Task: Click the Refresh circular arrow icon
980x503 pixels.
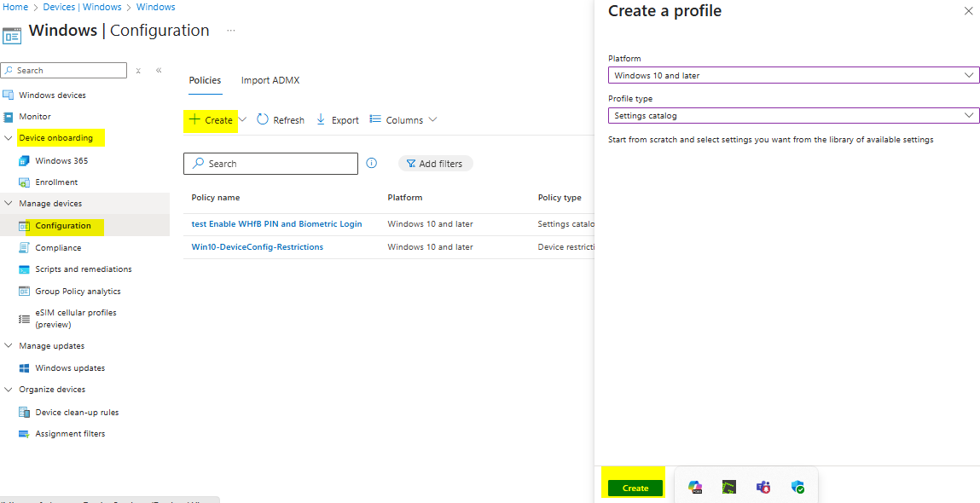Action: [263, 120]
